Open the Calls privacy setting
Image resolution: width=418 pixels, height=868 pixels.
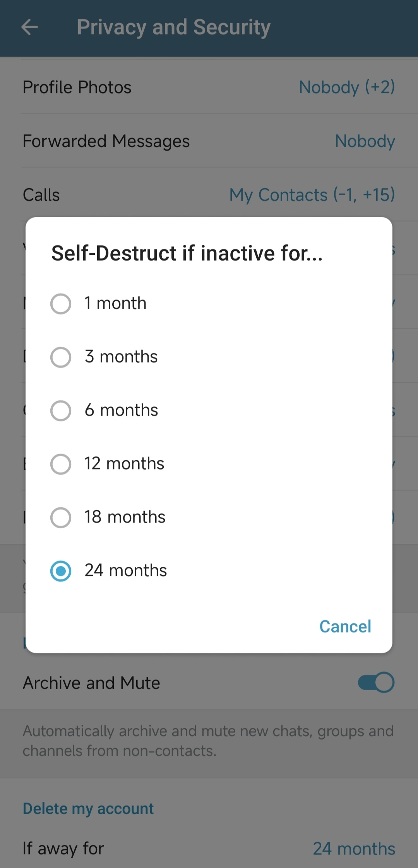click(x=41, y=195)
